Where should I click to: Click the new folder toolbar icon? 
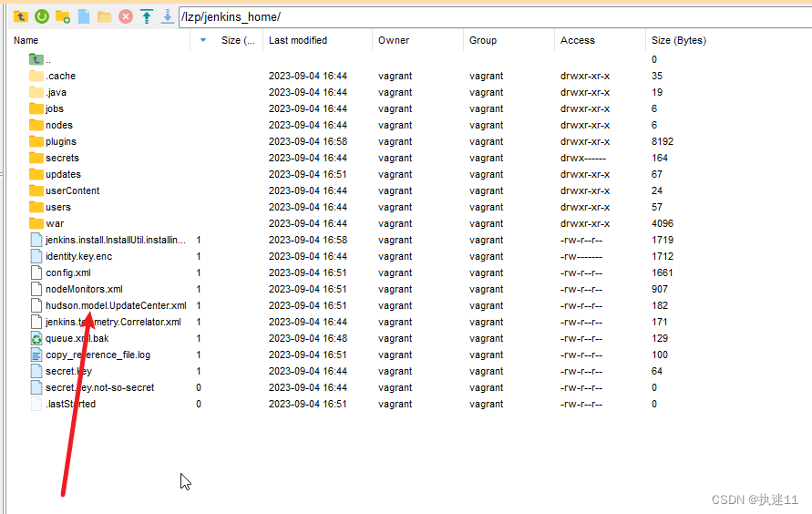coord(63,16)
